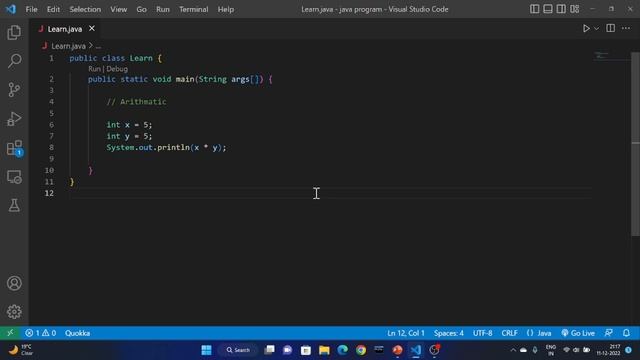Click the Arithmatic comment line
640x360 pixels.
click(x=136, y=102)
